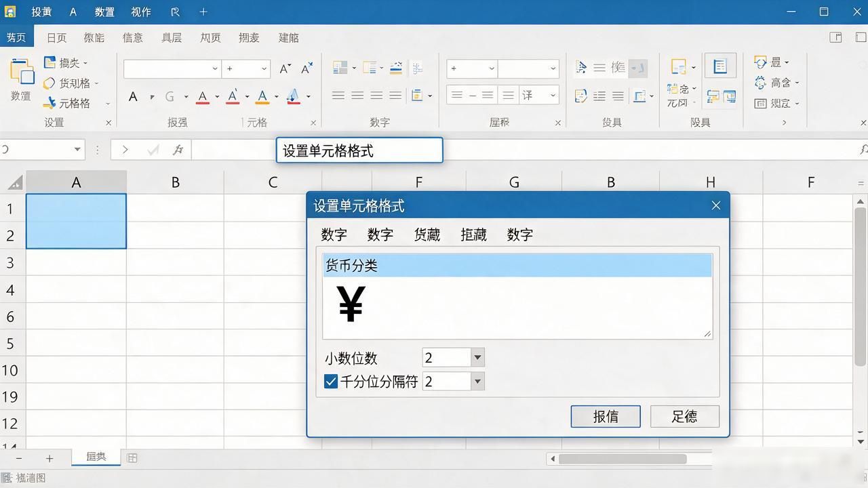This screenshot has height=488, width=868.
Task: Open the 屆典 sheet tab
Action: pyautogui.click(x=96, y=457)
